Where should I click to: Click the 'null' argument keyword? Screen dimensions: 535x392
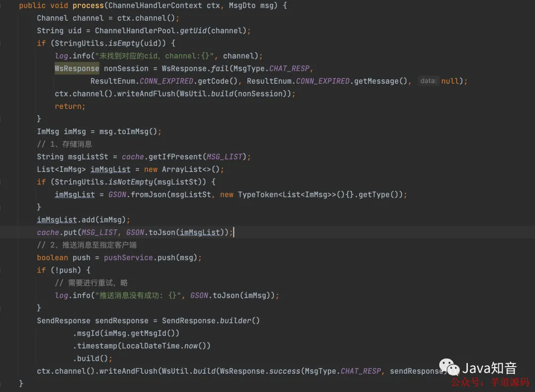450,81
